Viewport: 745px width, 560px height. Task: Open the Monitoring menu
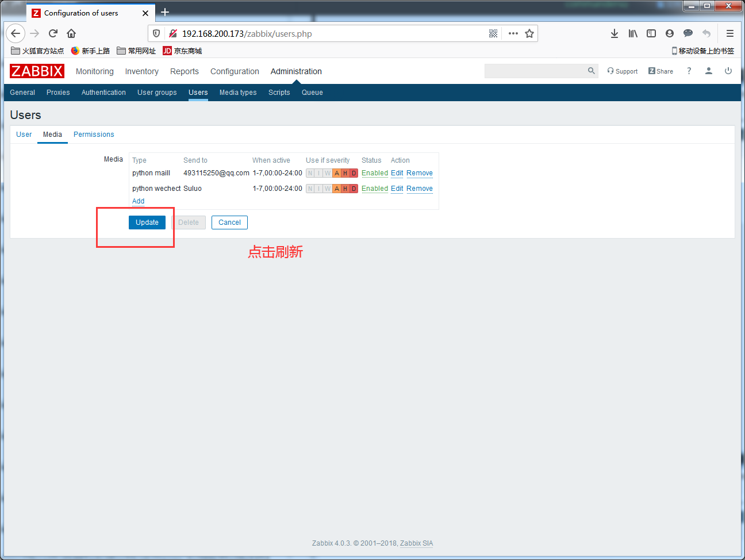95,71
